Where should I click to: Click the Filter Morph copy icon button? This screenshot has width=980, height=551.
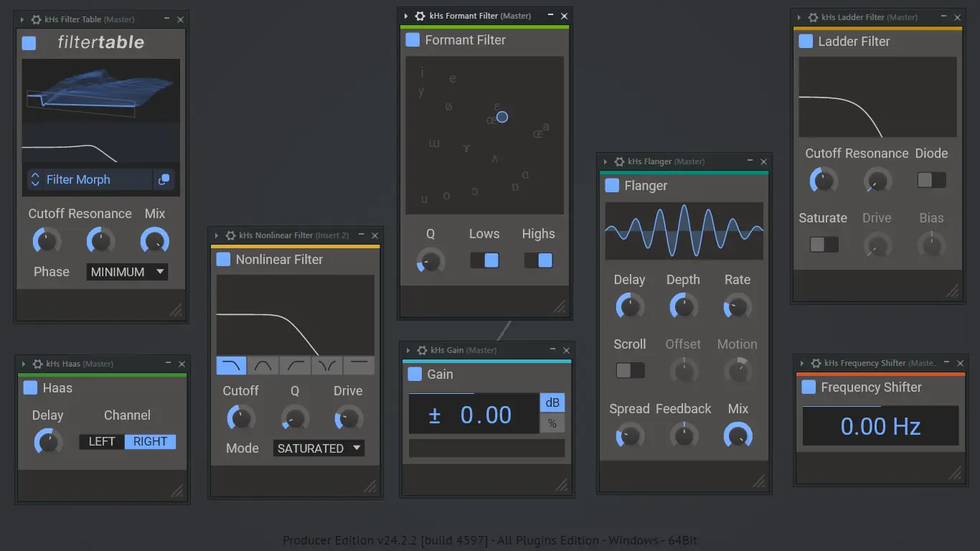[164, 179]
